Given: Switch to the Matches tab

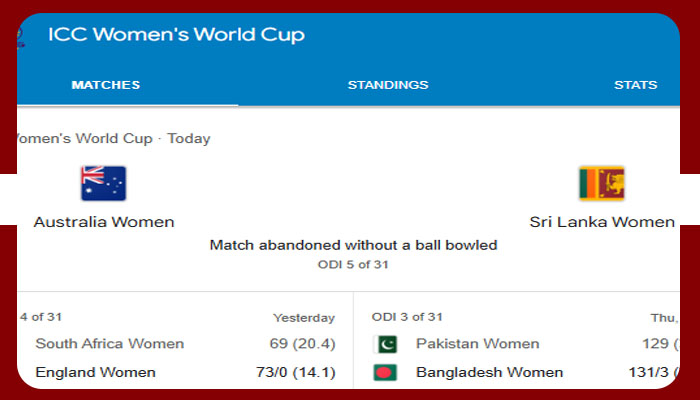Looking at the screenshot, I should coord(105,85).
